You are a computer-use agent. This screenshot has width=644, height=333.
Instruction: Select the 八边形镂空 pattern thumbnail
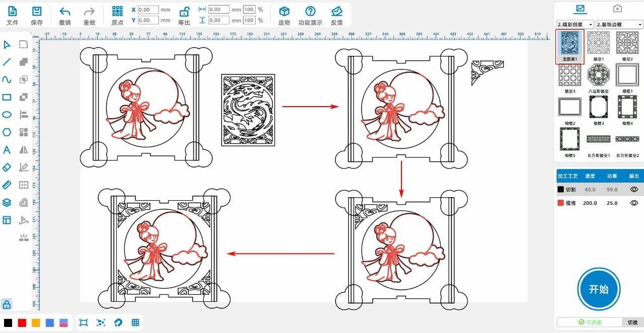click(x=598, y=76)
